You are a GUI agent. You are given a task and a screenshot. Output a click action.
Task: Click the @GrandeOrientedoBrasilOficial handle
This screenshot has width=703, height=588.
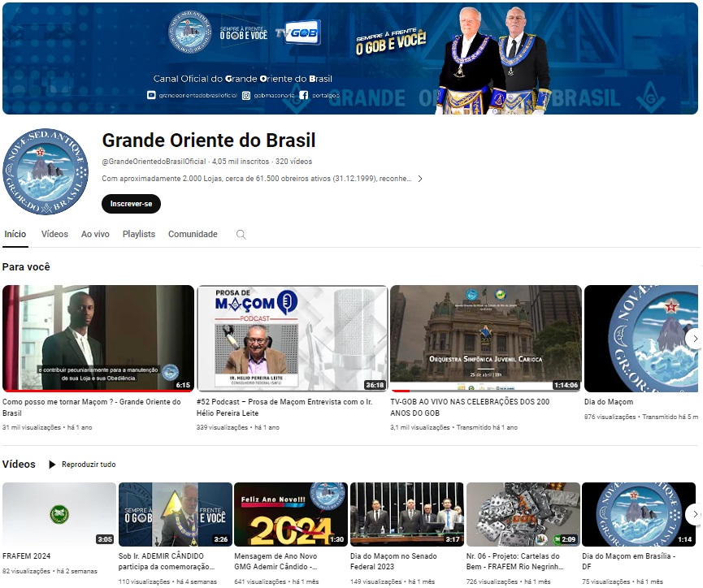click(x=154, y=162)
